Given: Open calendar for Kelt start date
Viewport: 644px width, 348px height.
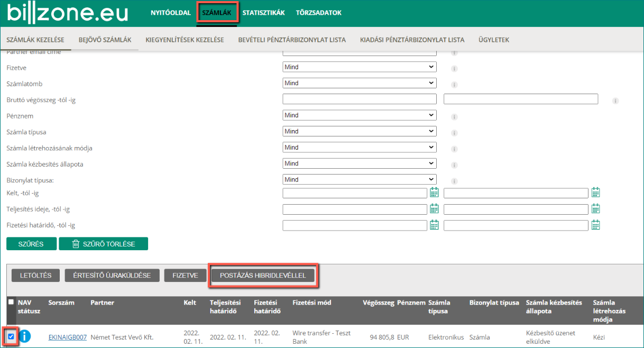Looking at the screenshot, I should 434,193.
